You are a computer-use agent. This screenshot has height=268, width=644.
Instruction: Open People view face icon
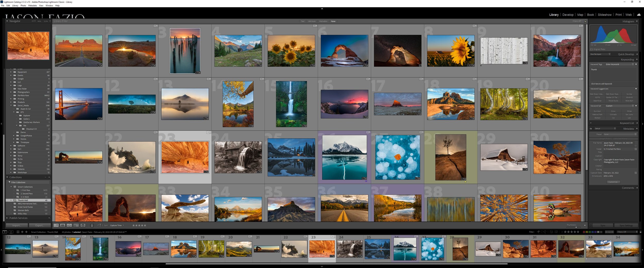click(83, 225)
